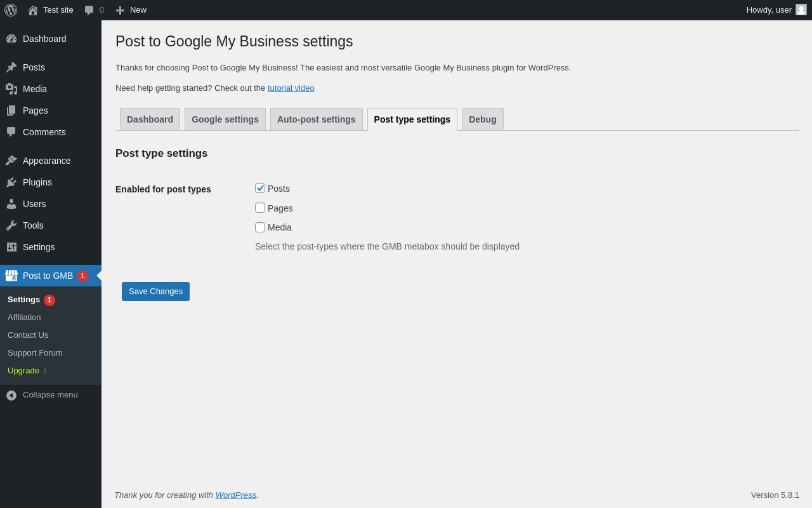
Task: Open the tutorial video link
Action: [291, 88]
